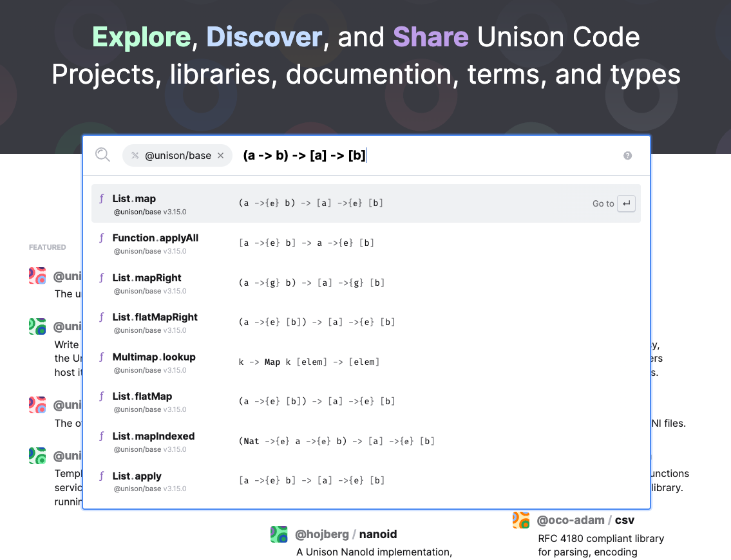Click function icon beside Multimap.lookup
This screenshot has width=731, height=560.
click(x=102, y=357)
